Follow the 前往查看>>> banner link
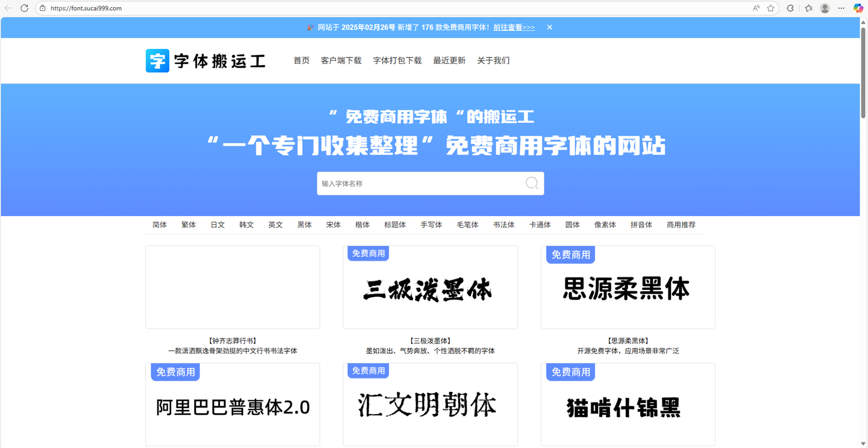 point(514,27)
